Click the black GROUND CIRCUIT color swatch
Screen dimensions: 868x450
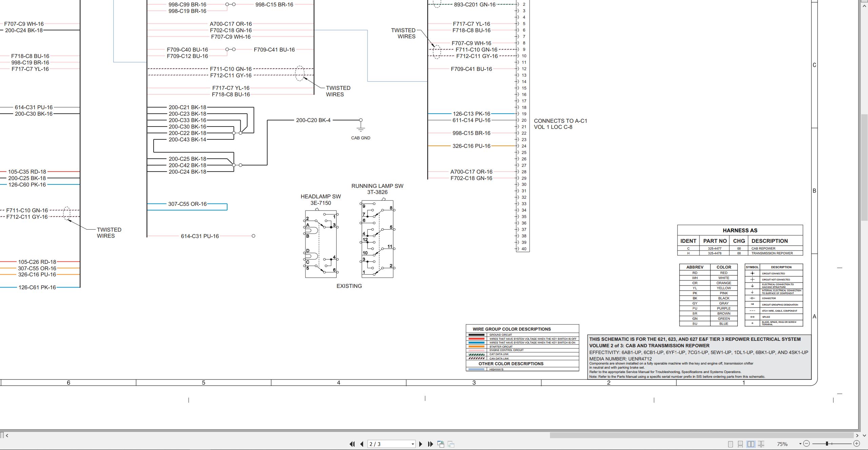tap(476, 335)
